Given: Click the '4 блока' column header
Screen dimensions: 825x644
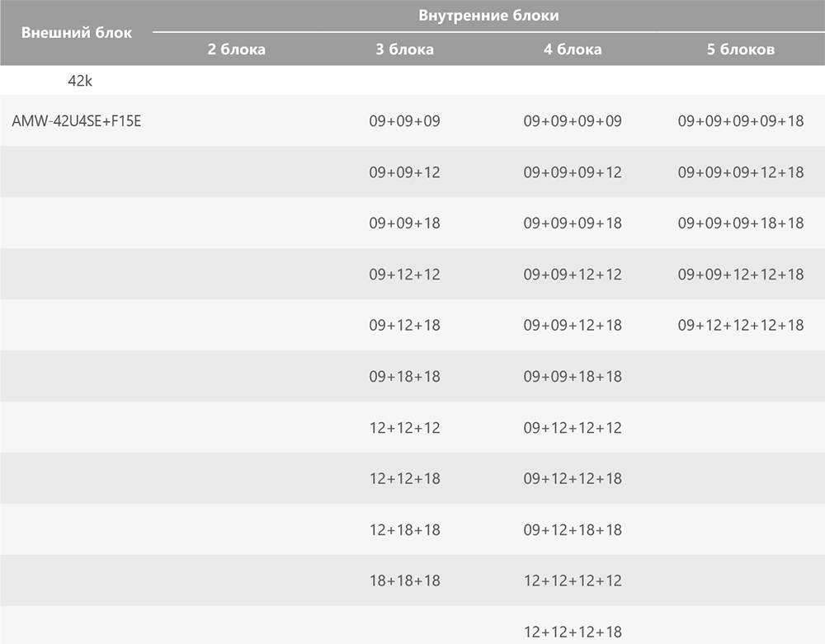Looking at the screenshot, I should [573, 49].
